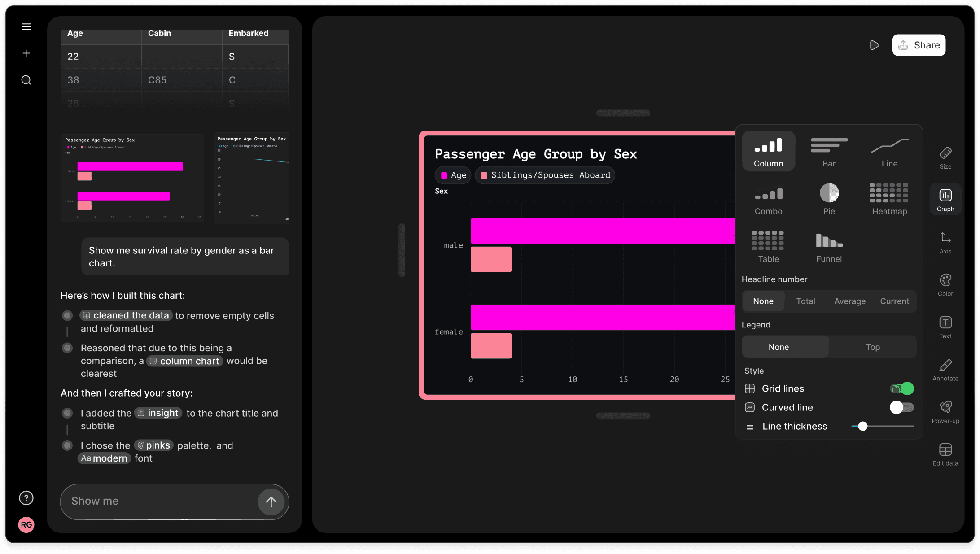Set Legend position to Top
This screenshot has width=980, height=554.
(x=872, y=347)
